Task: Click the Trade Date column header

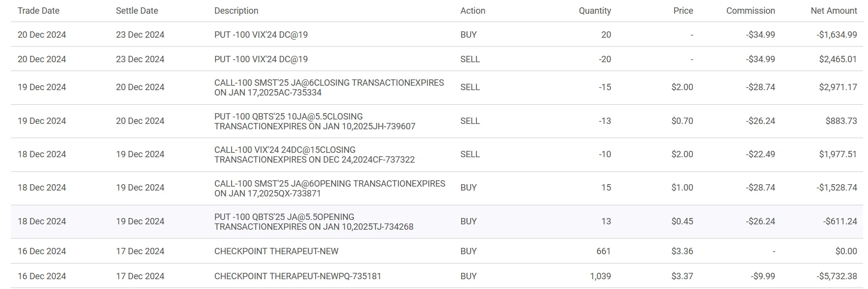Action: [x=38, y=11]
